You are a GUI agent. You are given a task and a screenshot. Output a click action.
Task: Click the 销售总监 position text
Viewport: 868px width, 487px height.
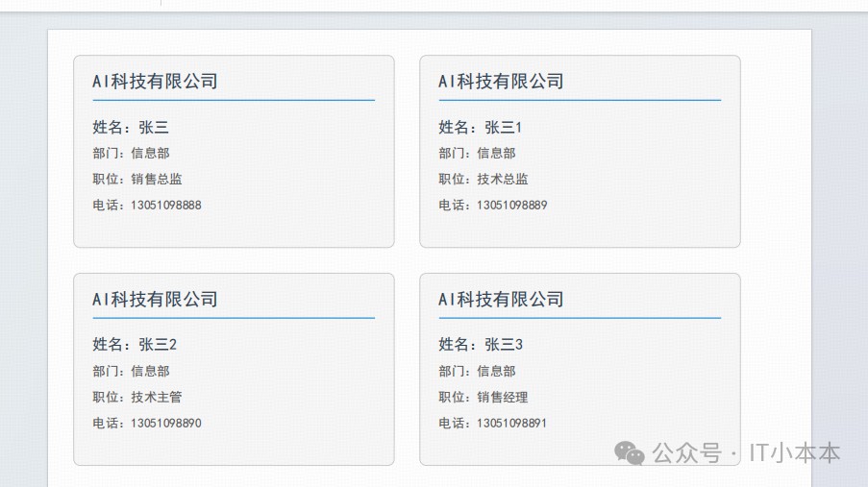tap(157, 180)
